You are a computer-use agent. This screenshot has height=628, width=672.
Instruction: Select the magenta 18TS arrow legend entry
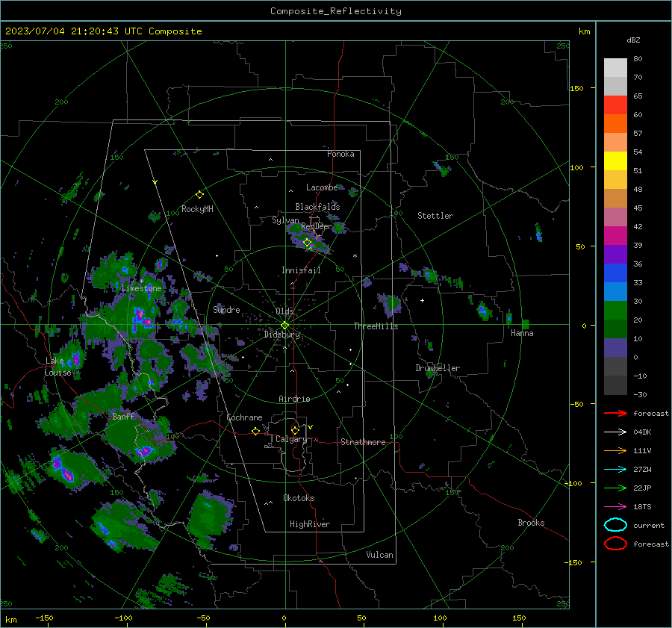click(615, 506)
